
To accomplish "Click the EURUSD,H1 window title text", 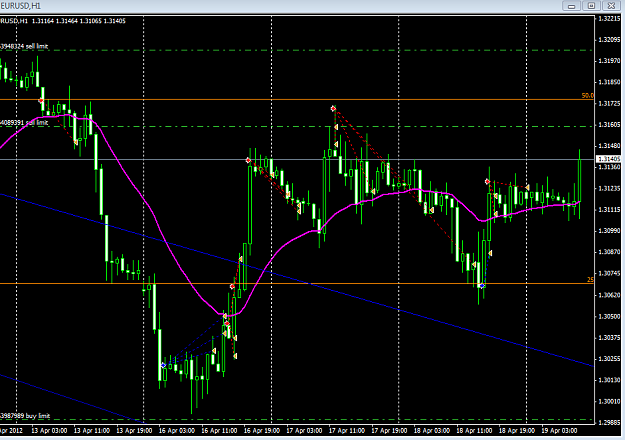I will [x=21, y=6].
